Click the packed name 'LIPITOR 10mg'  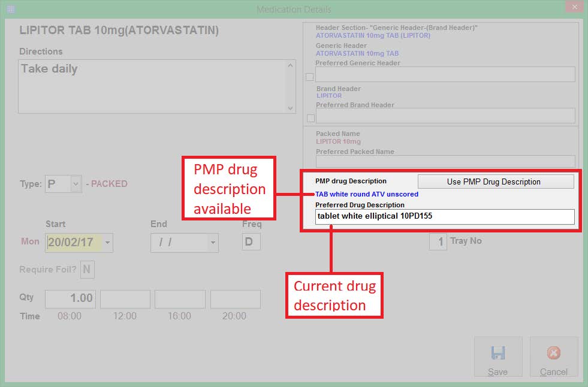[x=338, y=141]
